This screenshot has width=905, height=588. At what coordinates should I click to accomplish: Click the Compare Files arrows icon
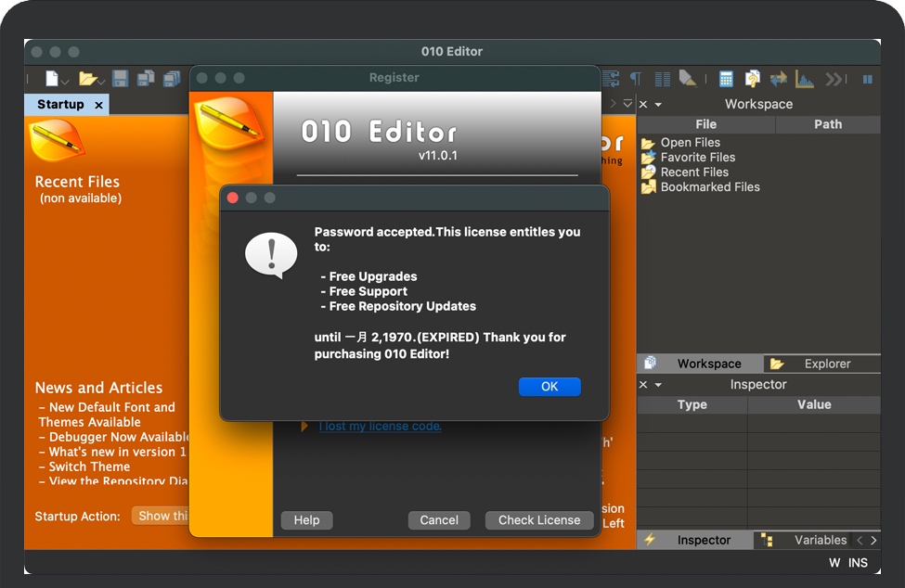778,79
